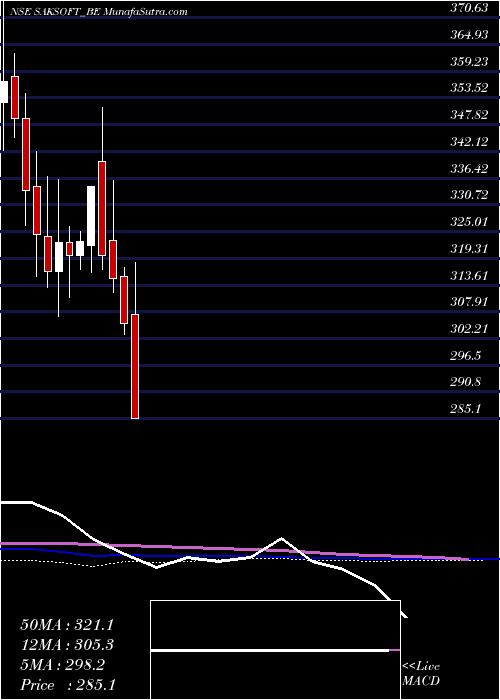This screenshot has width=500, height=700.
Task: Click the 353.52 price axis label
Action: 469,88
